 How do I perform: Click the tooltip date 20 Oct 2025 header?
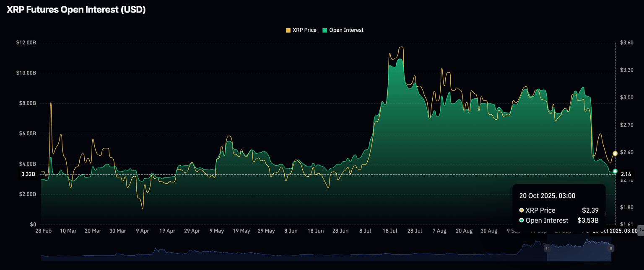547,195
